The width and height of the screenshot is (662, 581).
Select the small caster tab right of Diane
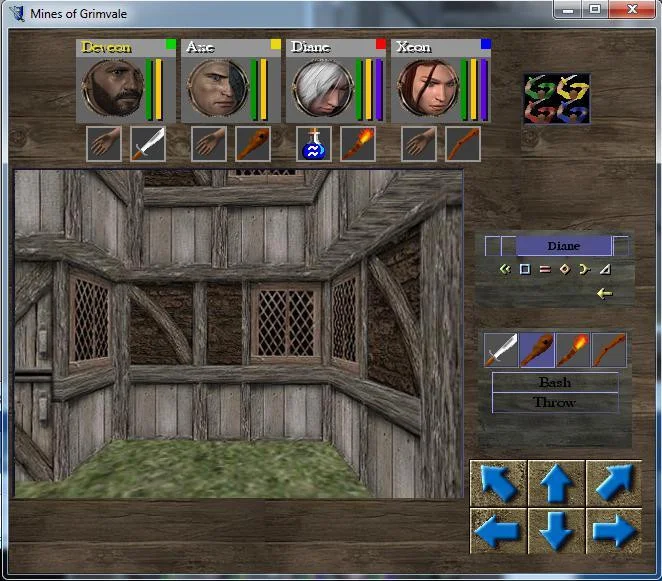pos(621,246)
